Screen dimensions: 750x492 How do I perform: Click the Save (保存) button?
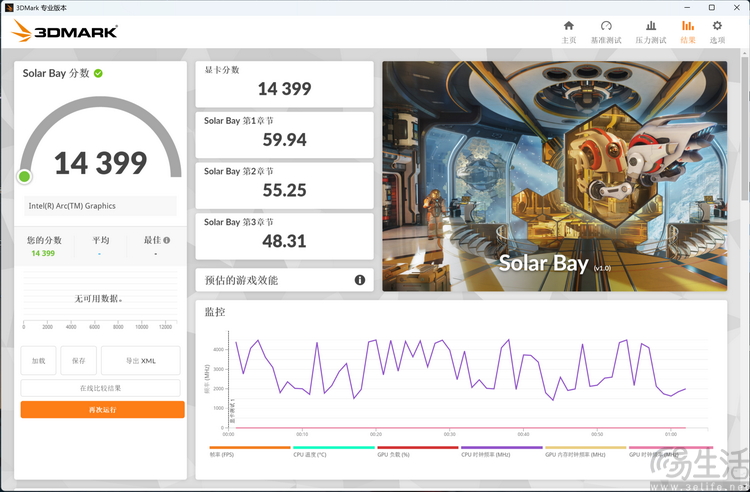tap(78, 361)
